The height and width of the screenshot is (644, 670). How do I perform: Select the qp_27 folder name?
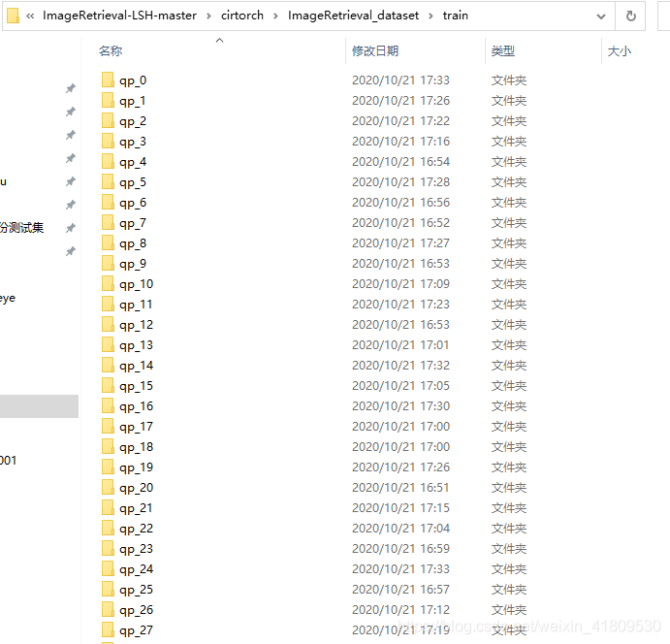[x=136, y=630]
